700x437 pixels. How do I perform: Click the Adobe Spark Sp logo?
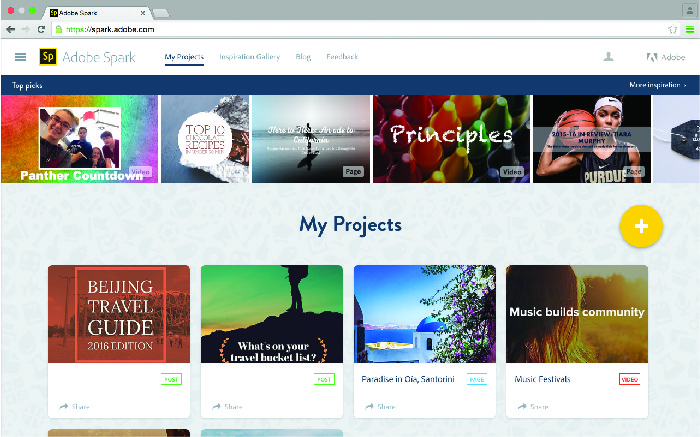click(48, 57)
